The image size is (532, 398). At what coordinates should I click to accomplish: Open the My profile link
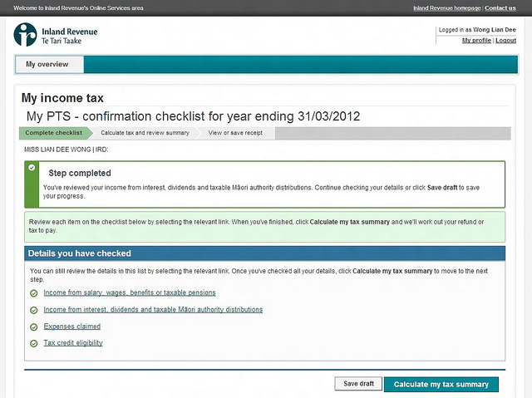click(476, 41)
